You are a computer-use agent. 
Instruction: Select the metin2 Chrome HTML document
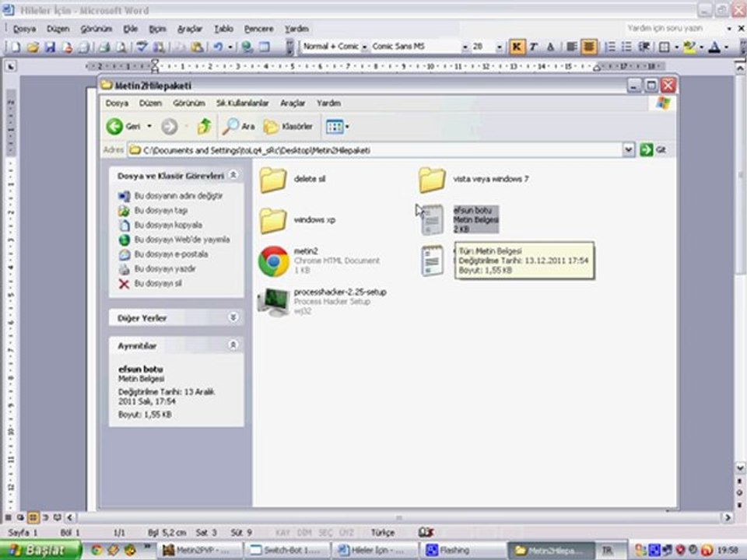tap(319, 261)
